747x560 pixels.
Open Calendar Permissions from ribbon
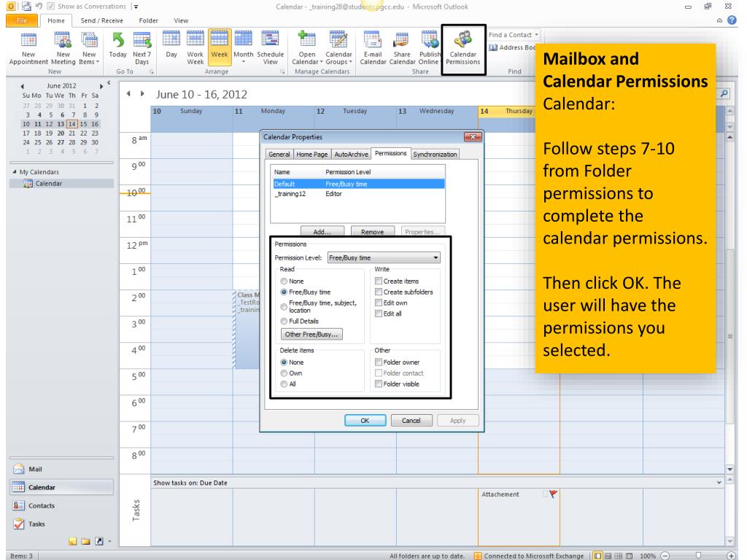463,47
